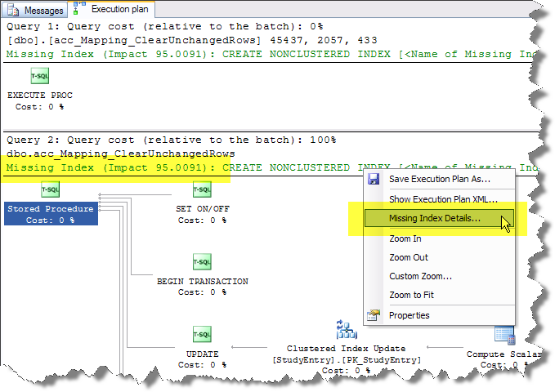Viewport: 555px width, 392px height.
Task: Choose Save Execution Plan As menu item
Action: pyautogui.click(x=439, y=179)
